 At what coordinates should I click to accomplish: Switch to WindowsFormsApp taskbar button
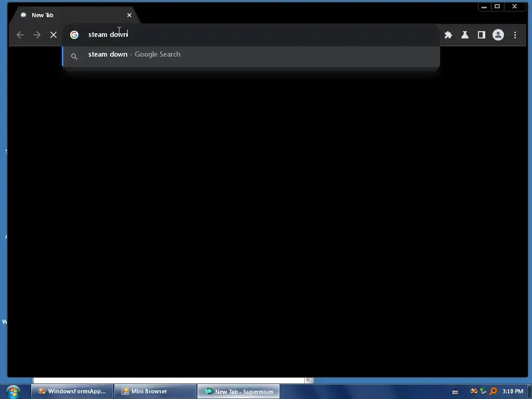point(72,391)
